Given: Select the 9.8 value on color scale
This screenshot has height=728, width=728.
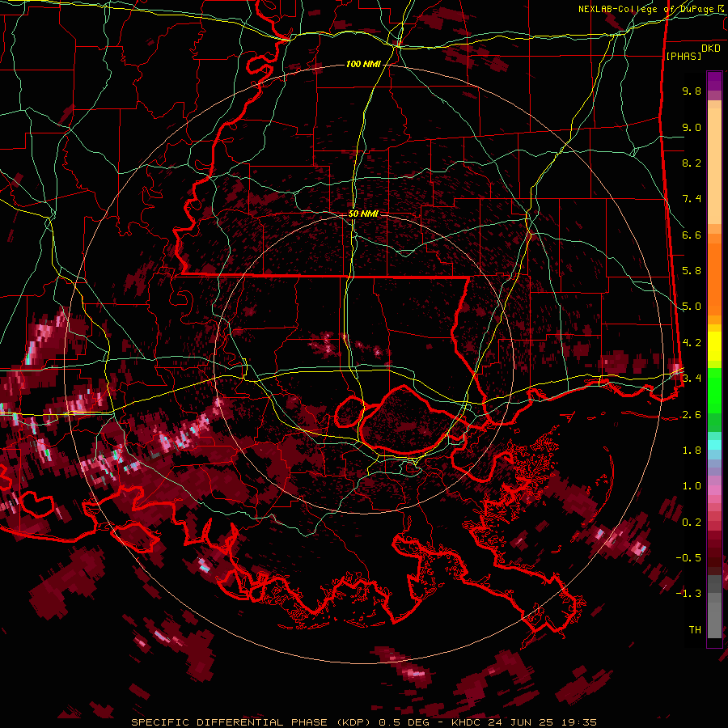Looking at the screenshot, I should click(x=692, y=91).
